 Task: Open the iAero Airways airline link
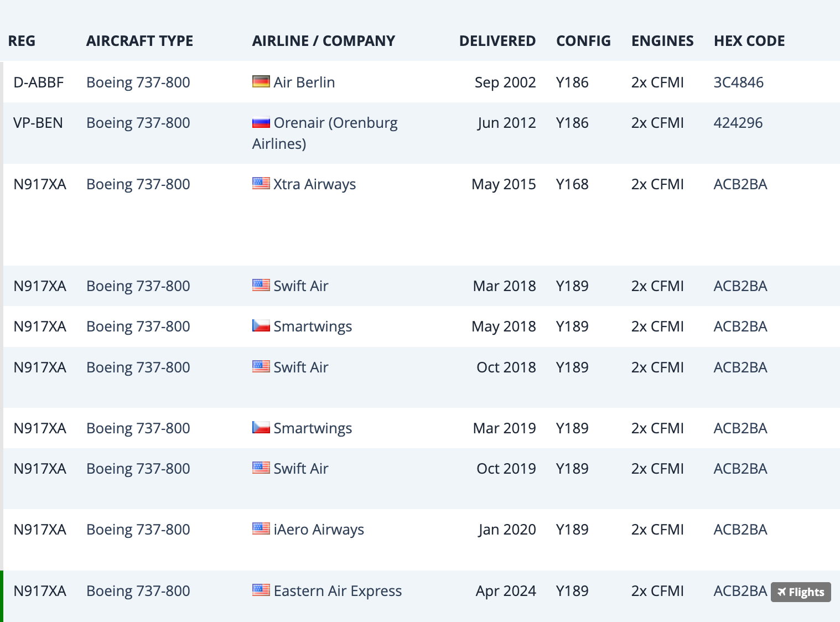coord(319,530)
